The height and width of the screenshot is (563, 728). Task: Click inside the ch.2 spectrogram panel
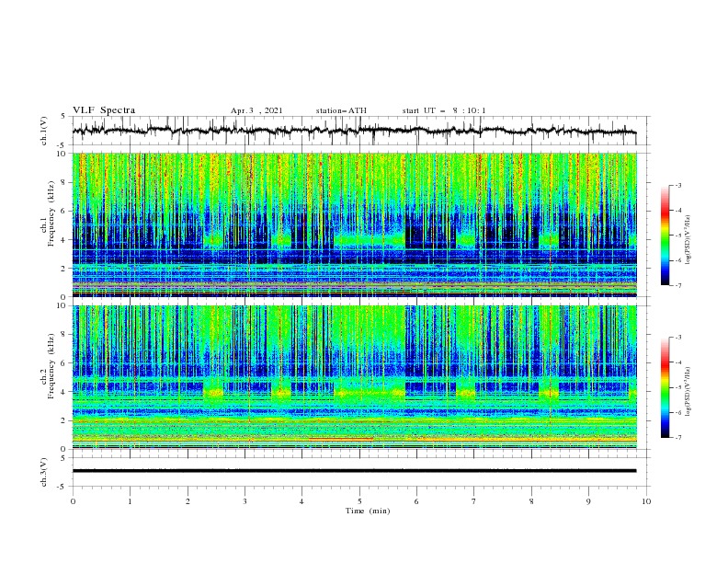pyautogui.click(x=355, y=377)
